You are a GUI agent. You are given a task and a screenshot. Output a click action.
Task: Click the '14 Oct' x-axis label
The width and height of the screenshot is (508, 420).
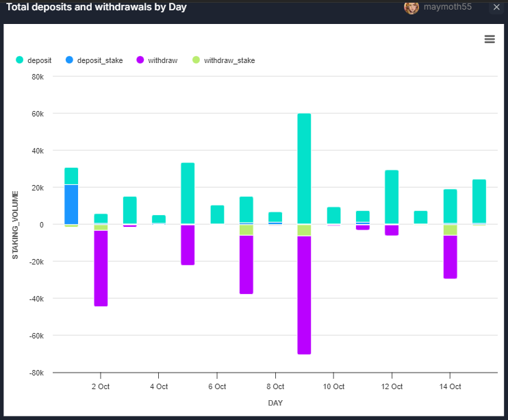(450, 386)
